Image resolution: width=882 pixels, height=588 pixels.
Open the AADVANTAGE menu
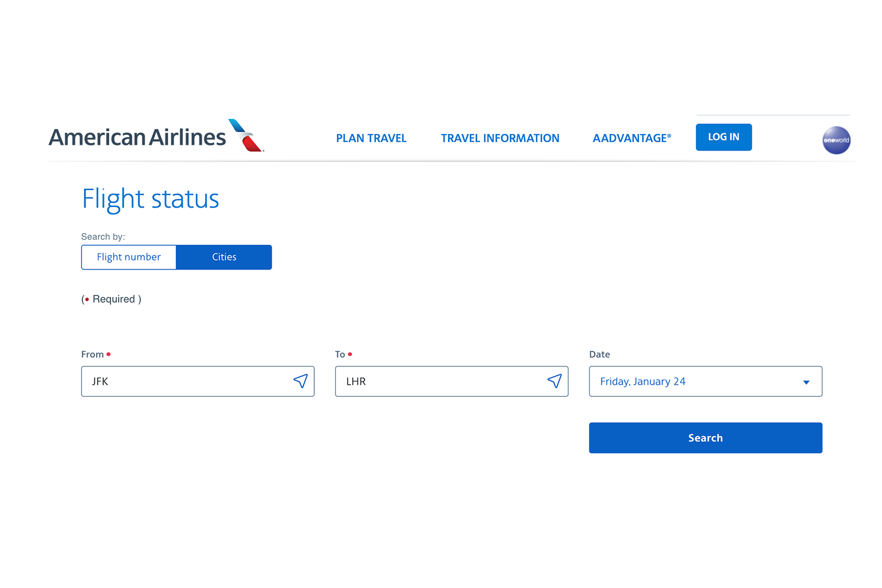coord(631,138)
